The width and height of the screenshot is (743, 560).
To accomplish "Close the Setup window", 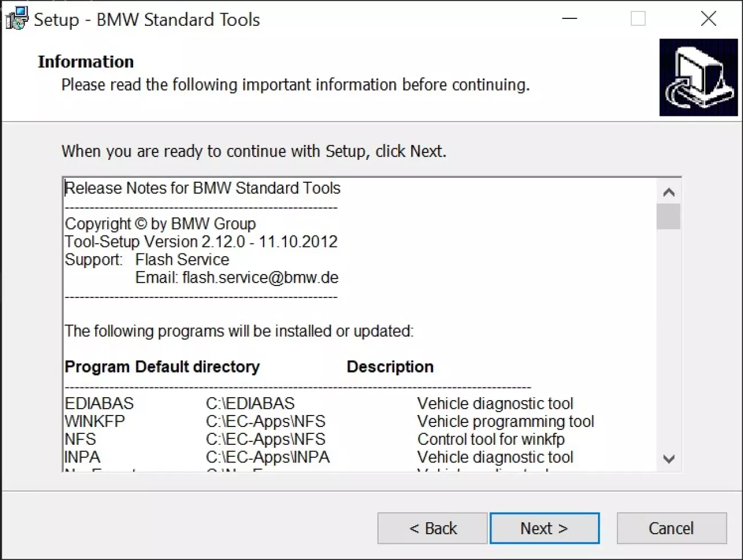I will tap(708, 19).
